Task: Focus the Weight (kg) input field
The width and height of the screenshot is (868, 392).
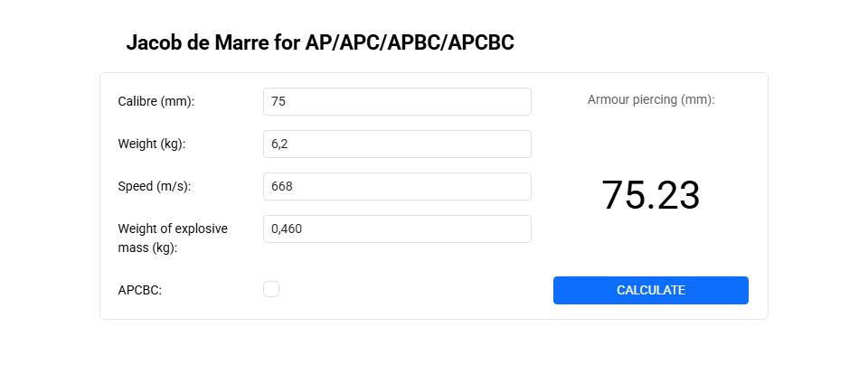Action: click(397, 144)
